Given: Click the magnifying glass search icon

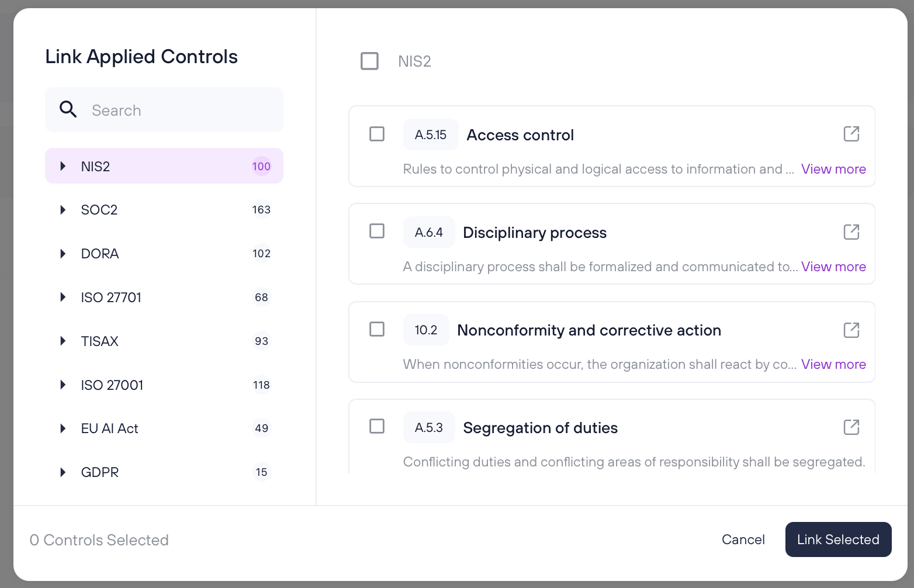Looking at the screenshot, I should tap(68, 109).
